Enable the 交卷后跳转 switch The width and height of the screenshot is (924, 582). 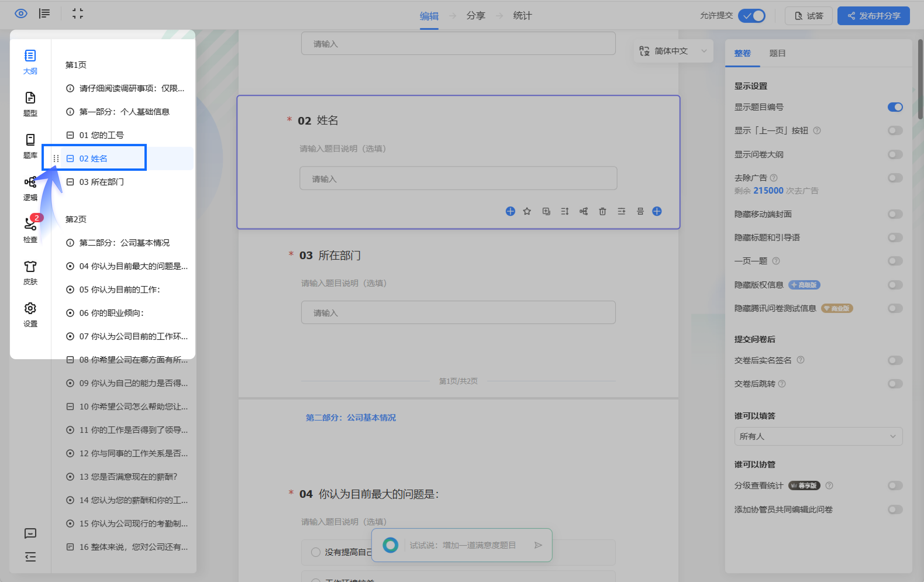tap(895, 383)
